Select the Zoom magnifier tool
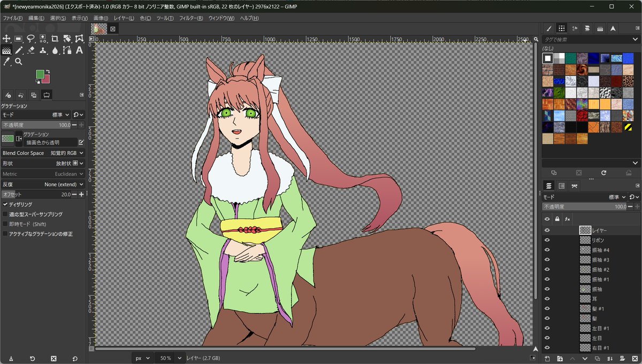This screenshot has width=642, height=364. 19,62
